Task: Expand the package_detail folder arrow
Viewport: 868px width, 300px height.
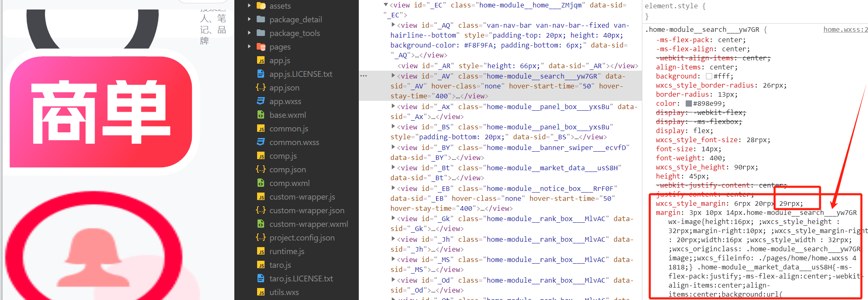Action: [249, 19]
